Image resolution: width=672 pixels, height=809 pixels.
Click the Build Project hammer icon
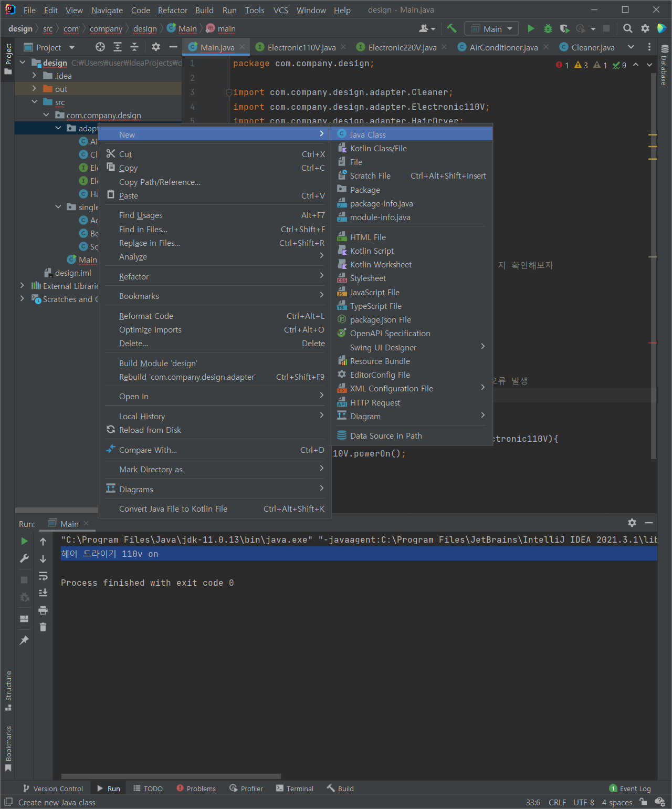451,28
